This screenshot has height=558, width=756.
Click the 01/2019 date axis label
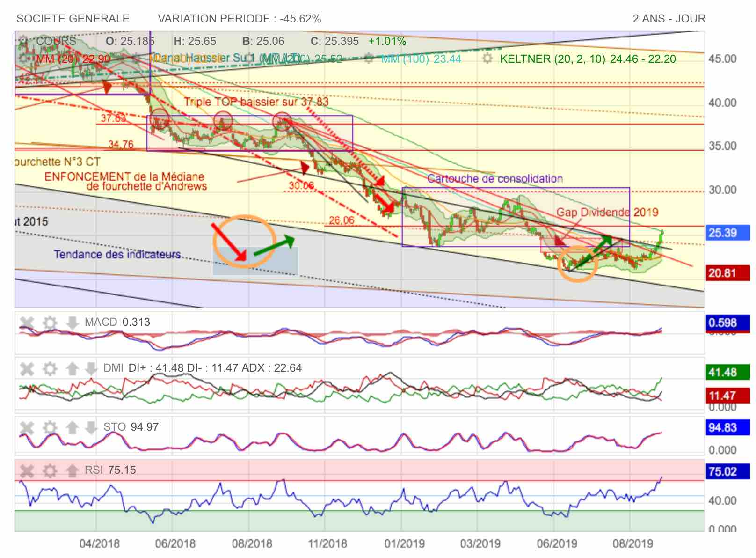[404, 544]
